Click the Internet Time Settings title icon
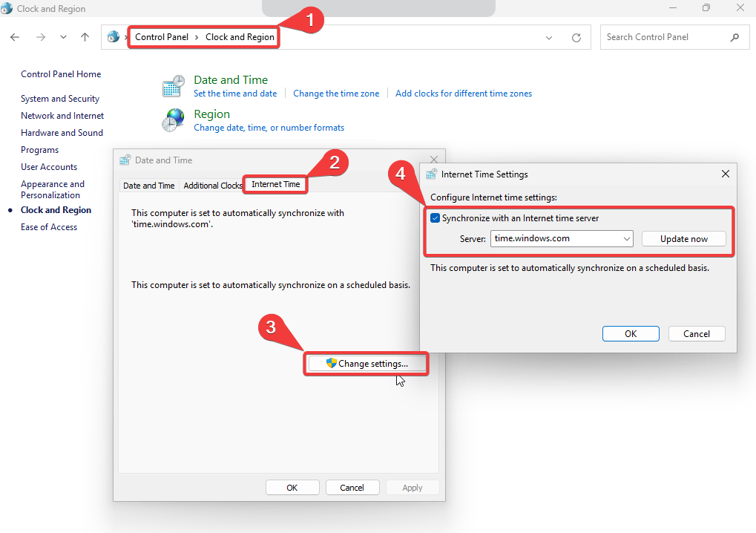Viewport: 756px width, 533px height. click(x=431, y=174)
